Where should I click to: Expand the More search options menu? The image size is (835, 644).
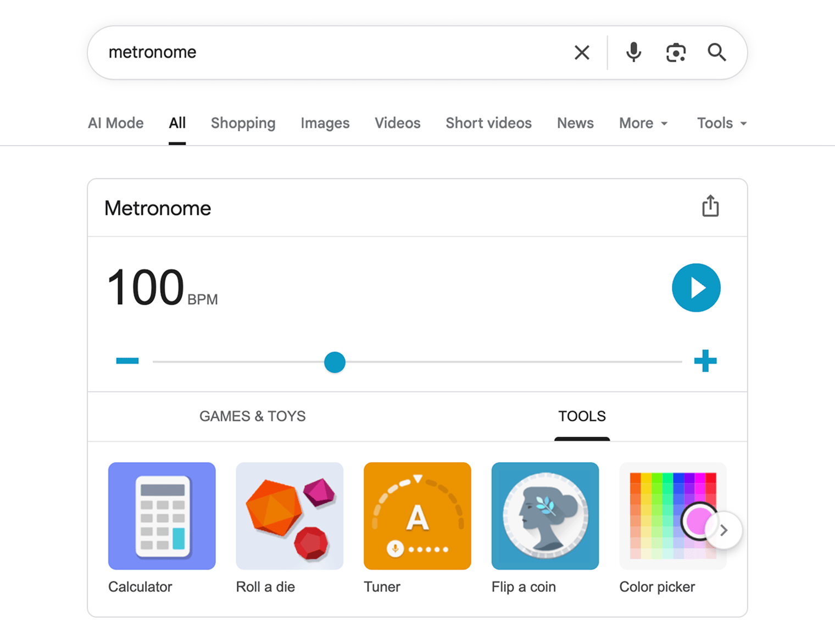coord(642,123)
